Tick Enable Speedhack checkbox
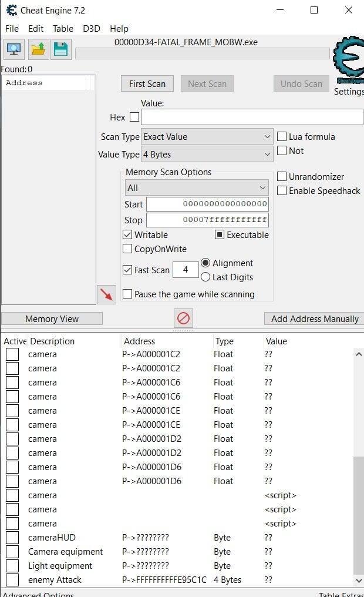364x597 pixels. 282,190
